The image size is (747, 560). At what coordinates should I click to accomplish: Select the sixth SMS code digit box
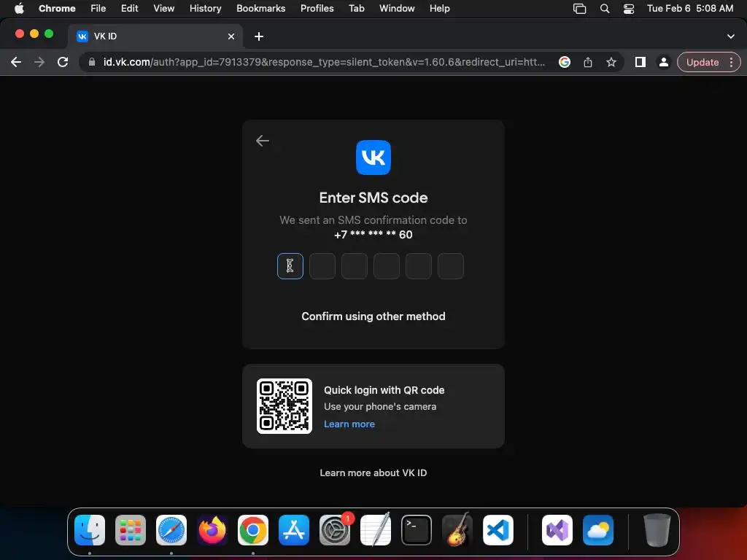[x=451, y=266]
